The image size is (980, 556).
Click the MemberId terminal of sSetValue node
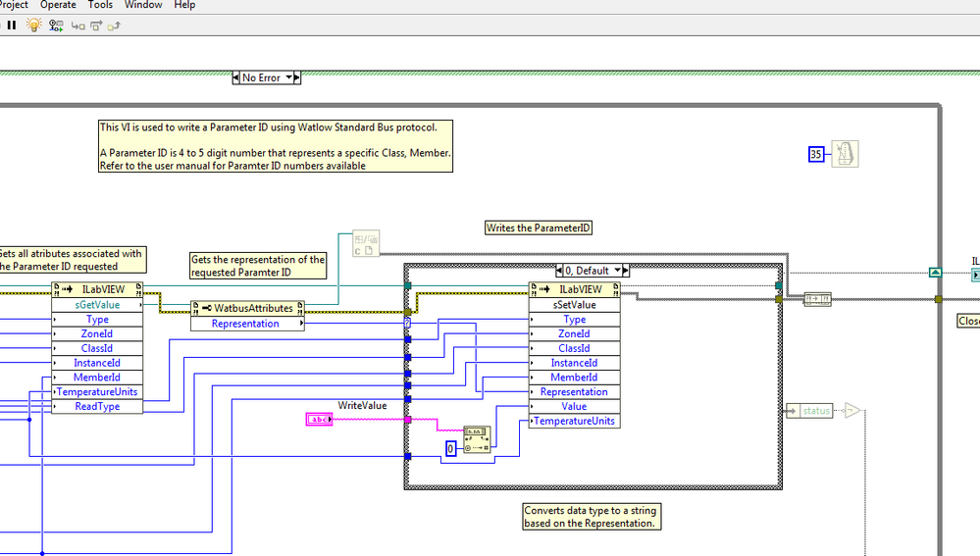tap(575, 378)
